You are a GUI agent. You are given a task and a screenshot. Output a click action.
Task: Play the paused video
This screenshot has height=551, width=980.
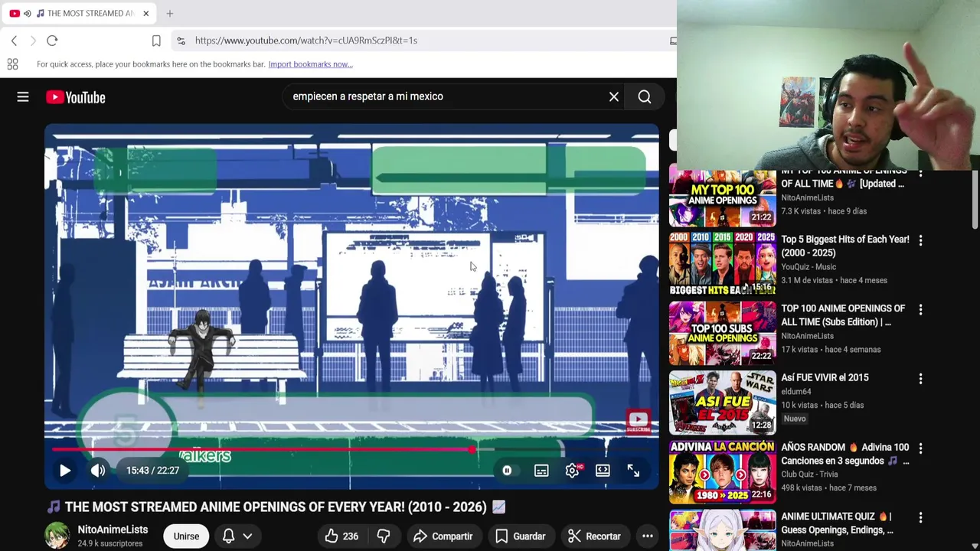65,471
